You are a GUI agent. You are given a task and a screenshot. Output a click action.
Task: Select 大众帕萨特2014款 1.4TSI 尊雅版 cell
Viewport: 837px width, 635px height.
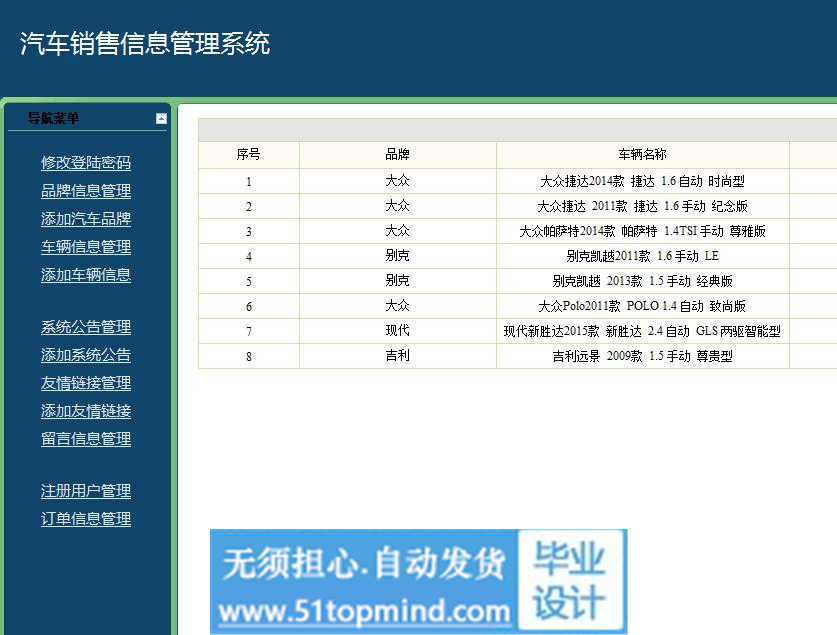(643, 231)
